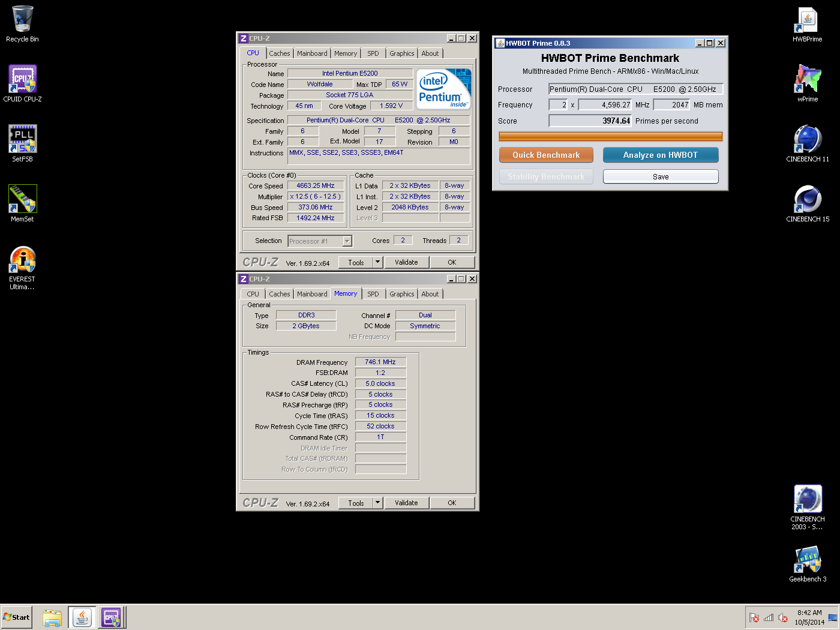The image size is (840, 630).
Task: Open the Action Center flag tray icon
Action: [754, 617]
